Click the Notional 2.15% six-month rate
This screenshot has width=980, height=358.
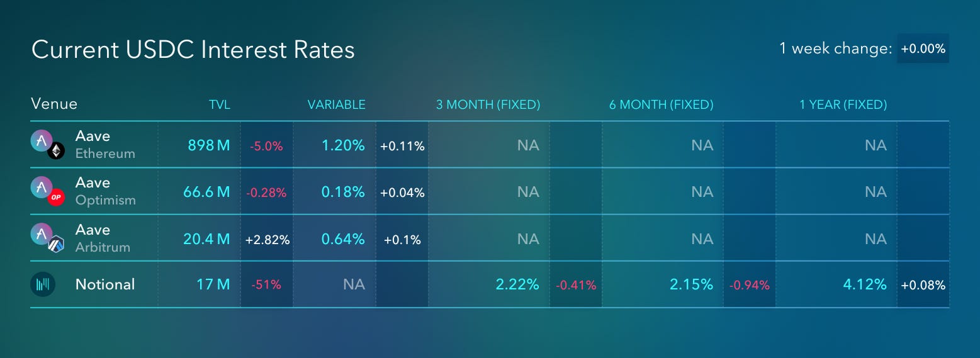click(x=691, y=284)
